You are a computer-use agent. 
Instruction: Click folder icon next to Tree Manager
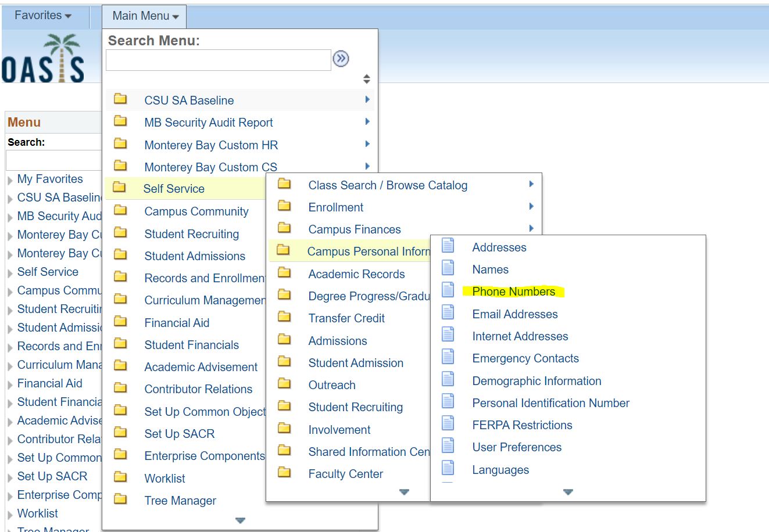coord(120,499)
